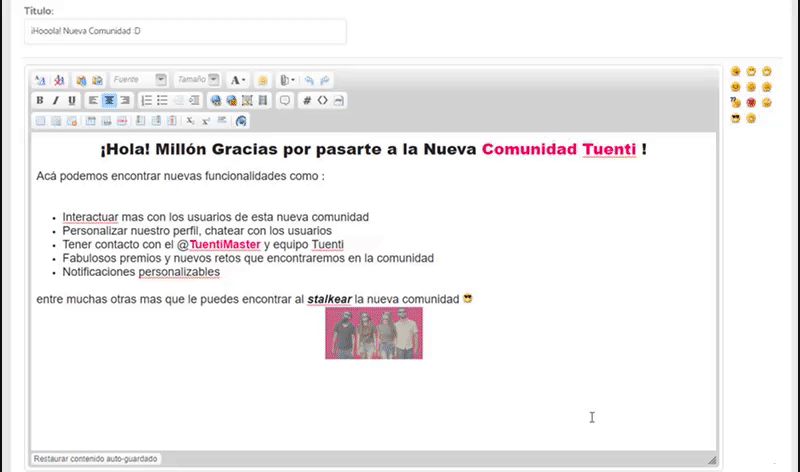The width and height of the screenshot is (800, 472).
Task: Click the <> HTML tag icon
Action: 322,101
